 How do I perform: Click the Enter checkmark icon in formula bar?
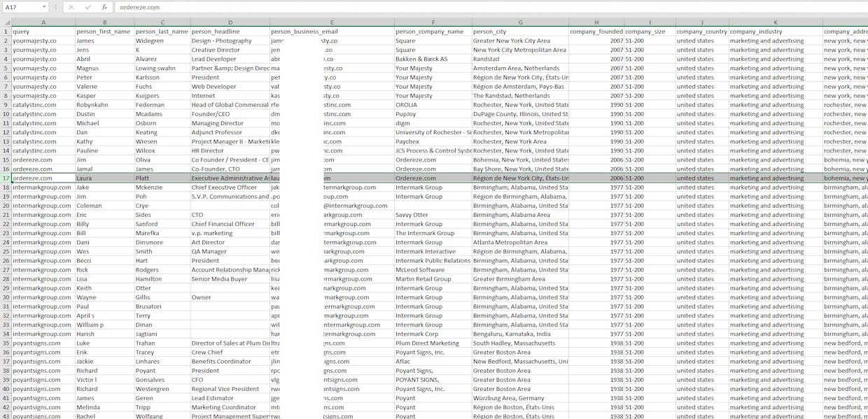88,7
